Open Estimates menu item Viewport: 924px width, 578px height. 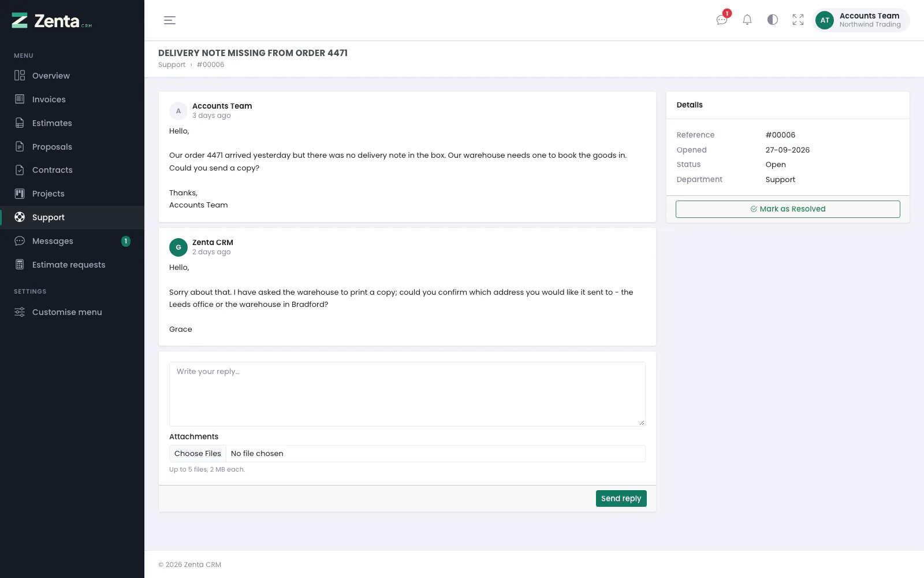[x=72, y=123]
